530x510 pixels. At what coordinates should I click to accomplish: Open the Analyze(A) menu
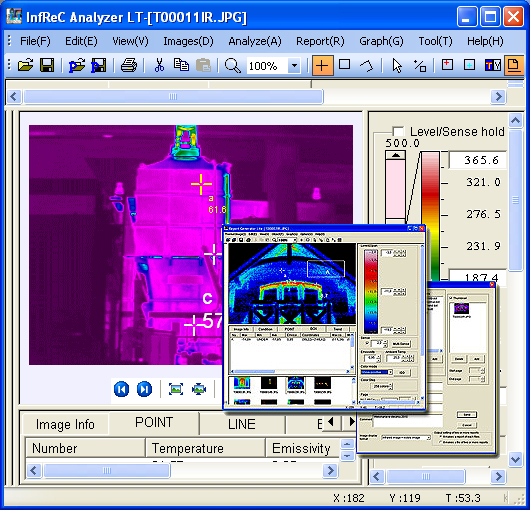(255, 41)
